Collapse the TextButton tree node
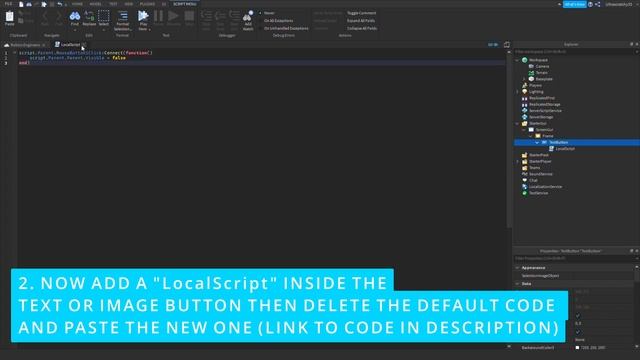This screenshot has width=640, height=360. pos(537,142)
